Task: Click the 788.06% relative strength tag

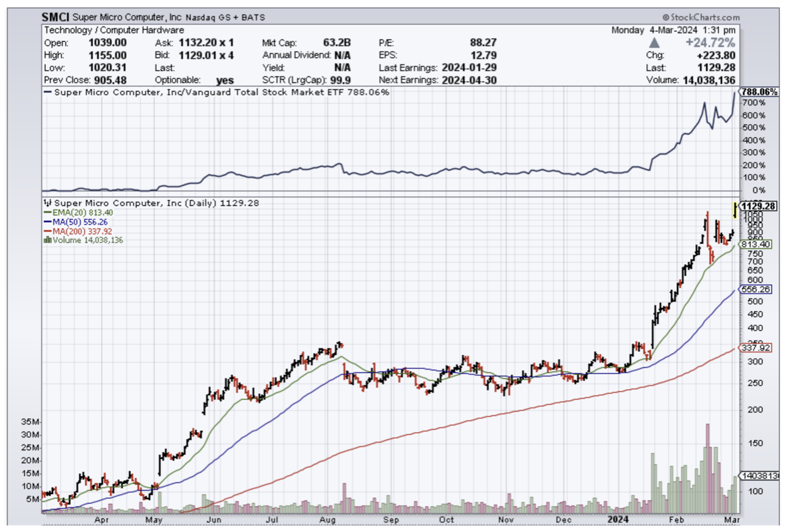Action: coord(759,92)
